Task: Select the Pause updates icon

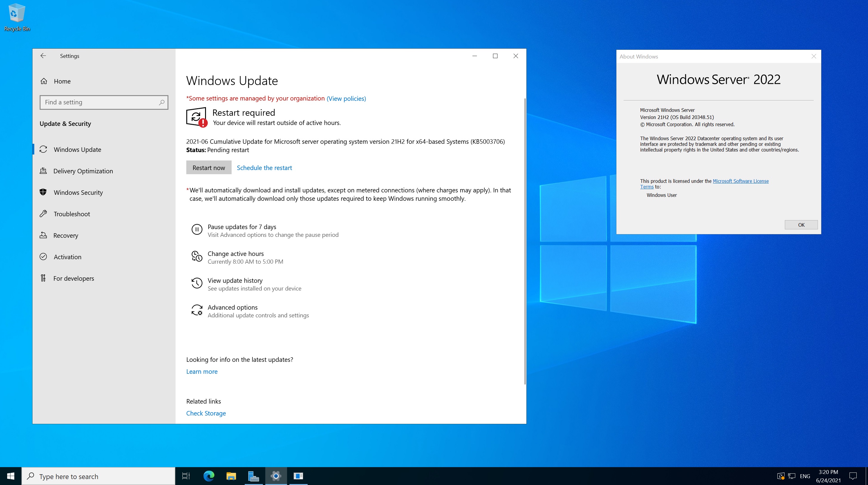Action: [x=197, y=229]
